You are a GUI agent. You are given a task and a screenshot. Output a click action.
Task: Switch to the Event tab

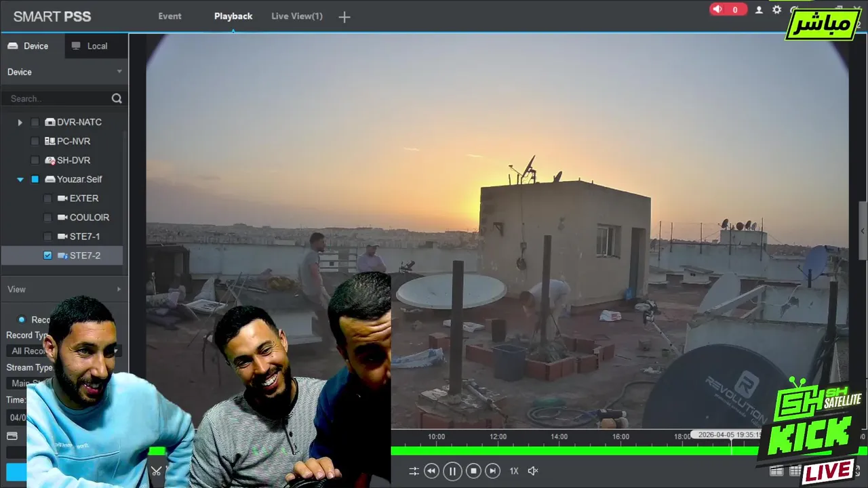(170, 16)
